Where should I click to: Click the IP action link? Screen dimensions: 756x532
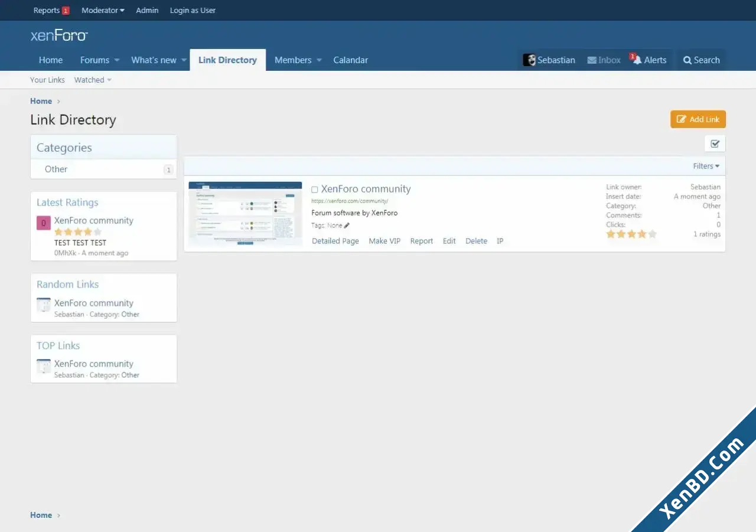click(x=500, y=241)
